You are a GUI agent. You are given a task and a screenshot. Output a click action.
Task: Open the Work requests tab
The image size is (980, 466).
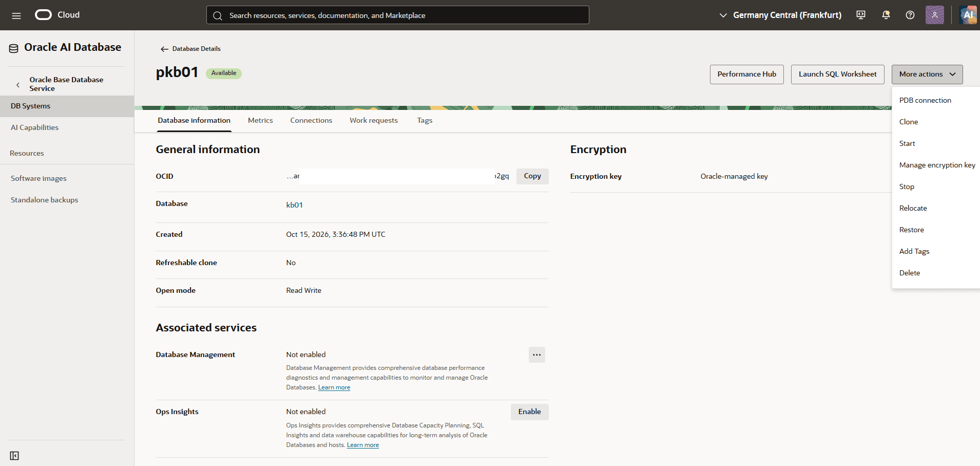pyautogui.click(x=374, y=120)
